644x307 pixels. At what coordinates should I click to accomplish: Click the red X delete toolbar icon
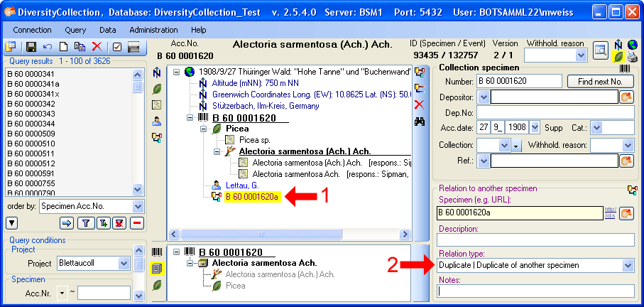[x=97, y=47]
